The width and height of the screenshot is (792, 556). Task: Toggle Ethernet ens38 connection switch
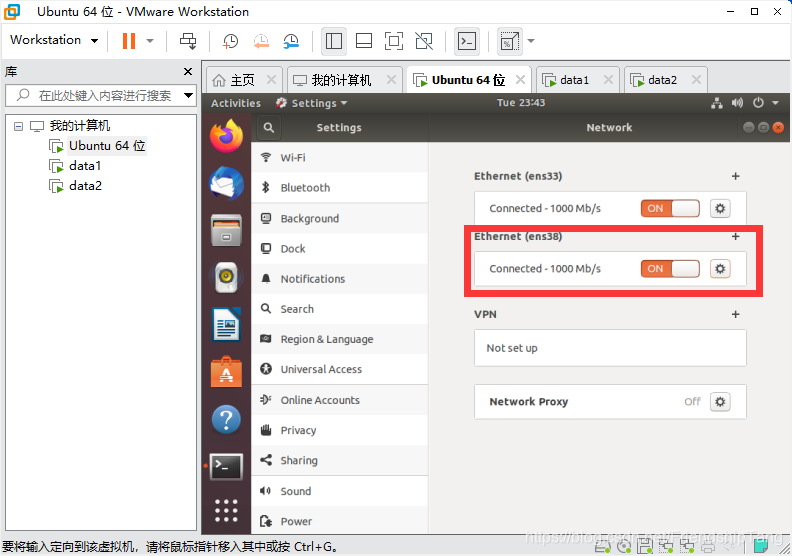tap(670, 269)
